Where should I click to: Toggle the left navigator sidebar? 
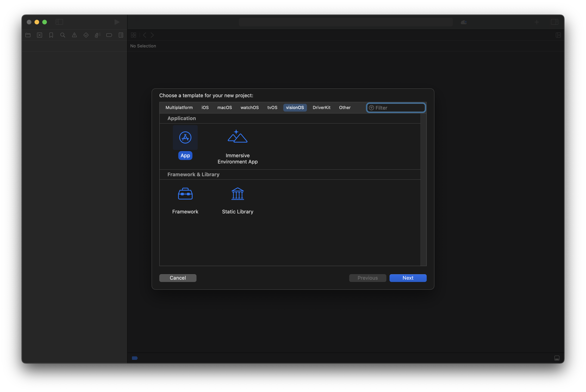point(59,22)
